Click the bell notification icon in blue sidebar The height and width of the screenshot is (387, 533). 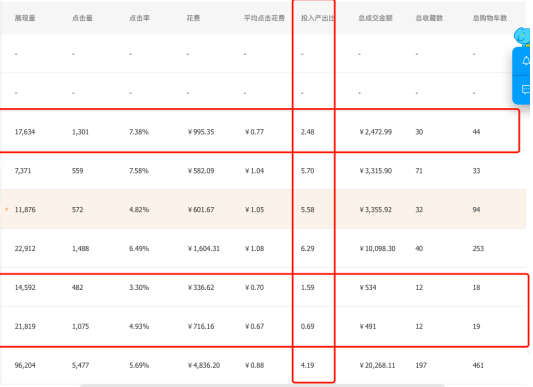(x=526, y=61)
